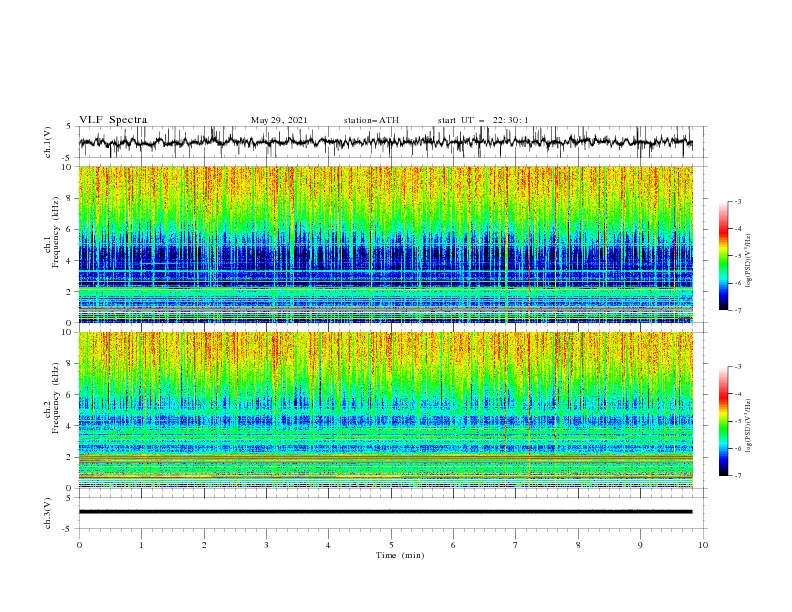
Task: Click the "ch.1(V)" axis label
Action: click(48, 142)
